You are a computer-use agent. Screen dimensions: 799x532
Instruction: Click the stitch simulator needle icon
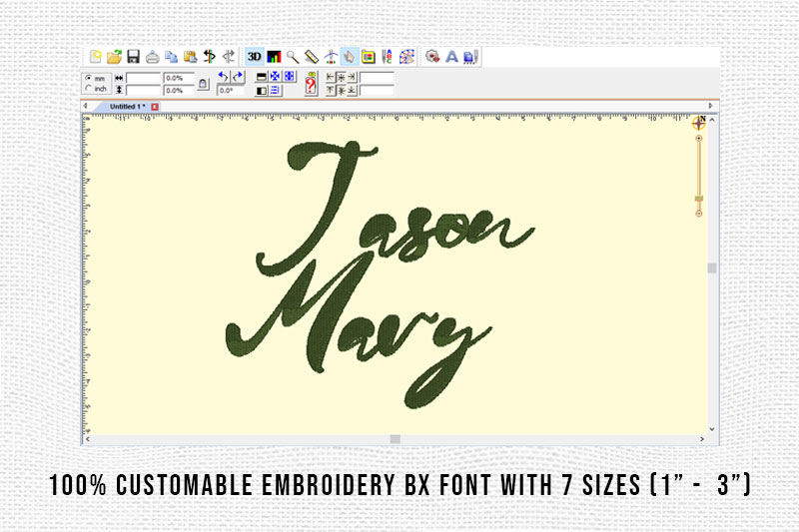[331, 57]
